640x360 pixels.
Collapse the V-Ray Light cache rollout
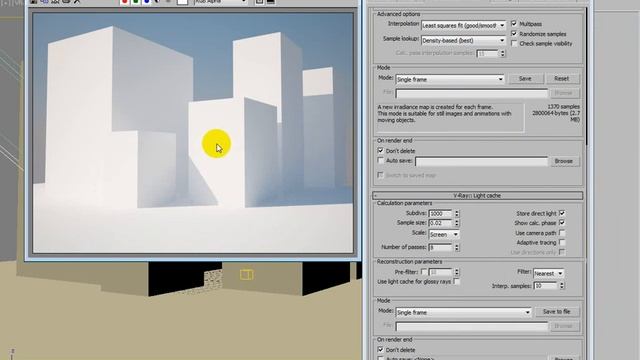tap(478, 196)
